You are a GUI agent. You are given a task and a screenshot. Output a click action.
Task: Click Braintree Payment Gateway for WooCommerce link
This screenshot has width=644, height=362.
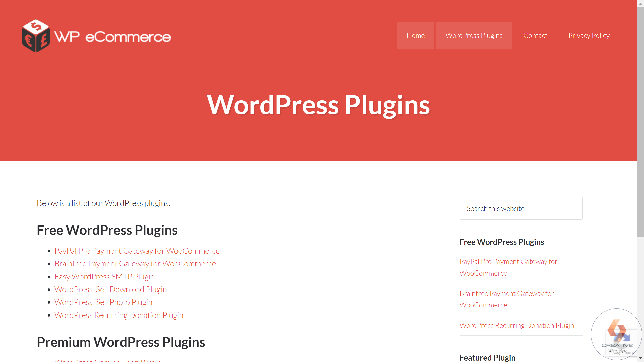(x=135, y=263)
